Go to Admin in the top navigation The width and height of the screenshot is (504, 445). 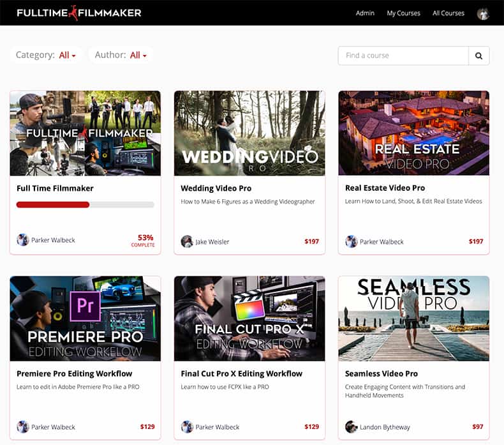(x=365, y=13)
